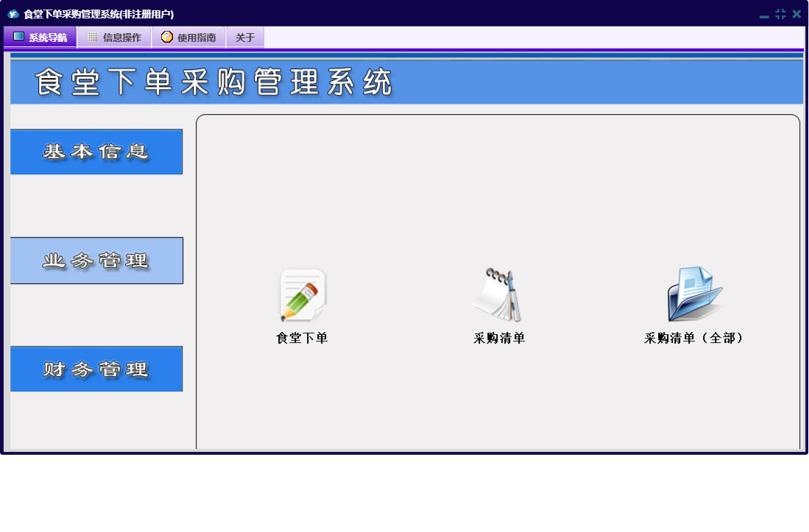Image resolution: width=809 pixels, height=532 pixels.
Task: Close the 食堂下单采购管理系统 window
Action: point(796,14)
